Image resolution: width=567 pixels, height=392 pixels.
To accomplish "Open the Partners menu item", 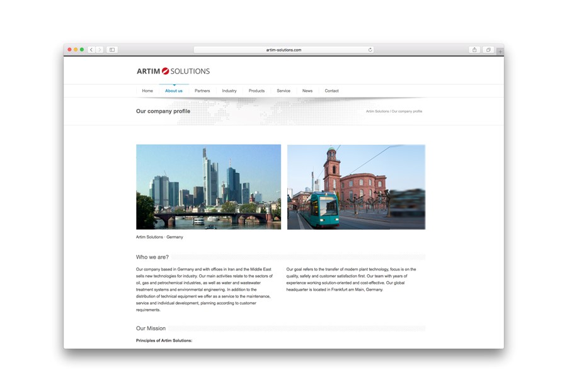I will 202,91.
